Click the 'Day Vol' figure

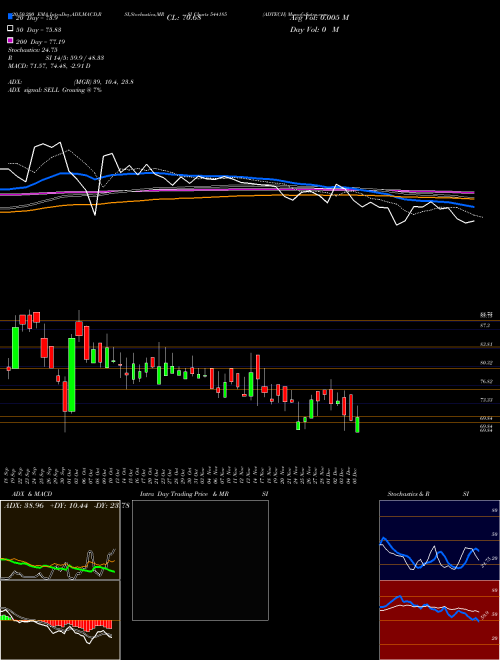(x=314, y=30)
